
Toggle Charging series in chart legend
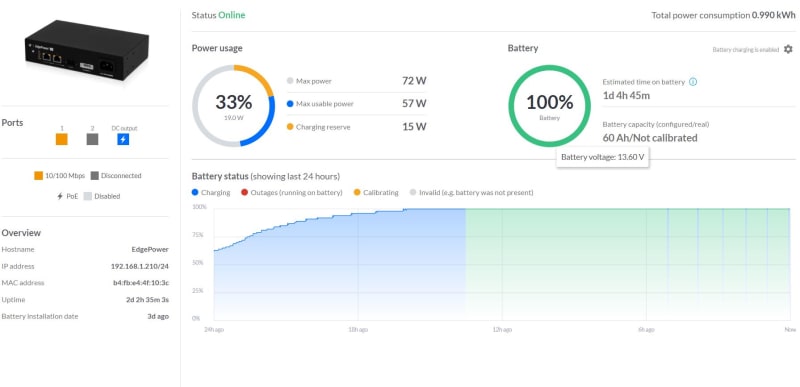point(211,193)
